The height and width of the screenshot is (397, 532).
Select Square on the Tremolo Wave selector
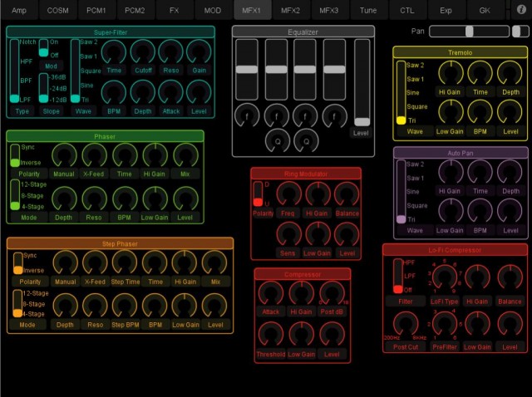coord(401,106)
